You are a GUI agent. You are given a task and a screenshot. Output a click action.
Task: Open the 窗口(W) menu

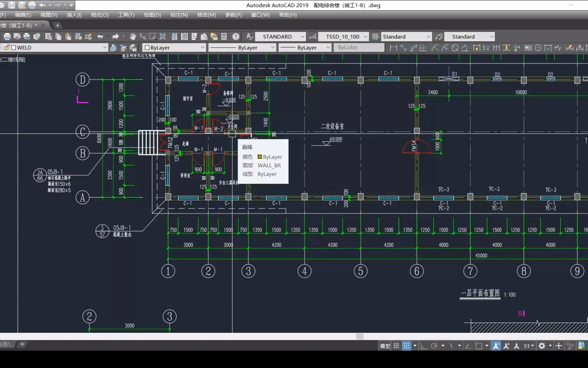(x=260, y=15)
